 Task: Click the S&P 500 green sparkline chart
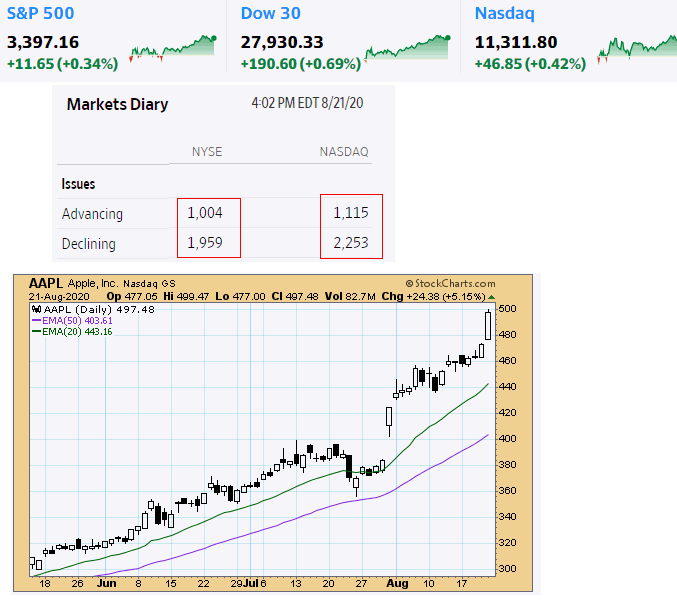(x=173, y=48)
